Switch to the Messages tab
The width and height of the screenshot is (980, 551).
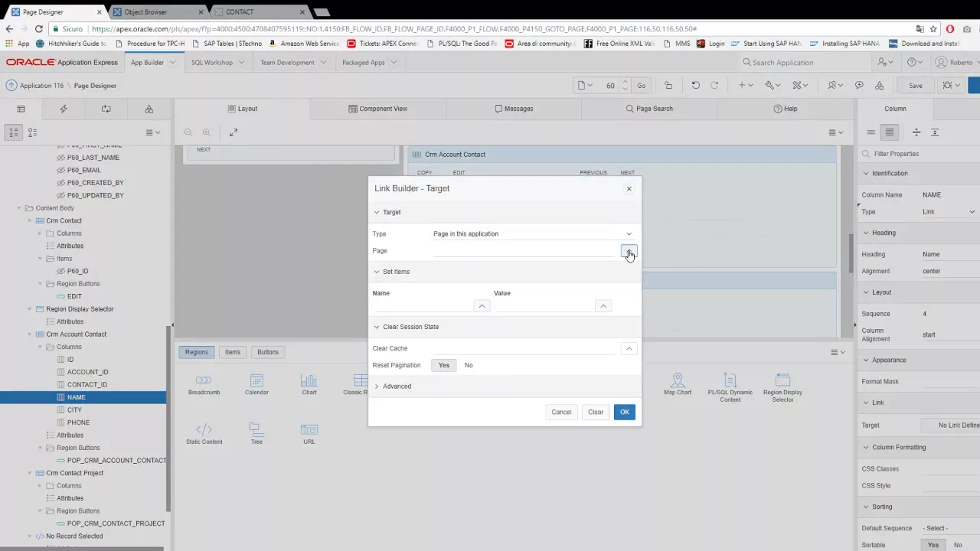click(x=514, y=109)
